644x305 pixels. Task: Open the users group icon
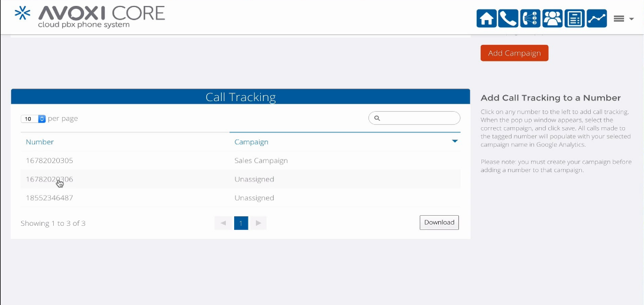552,18
